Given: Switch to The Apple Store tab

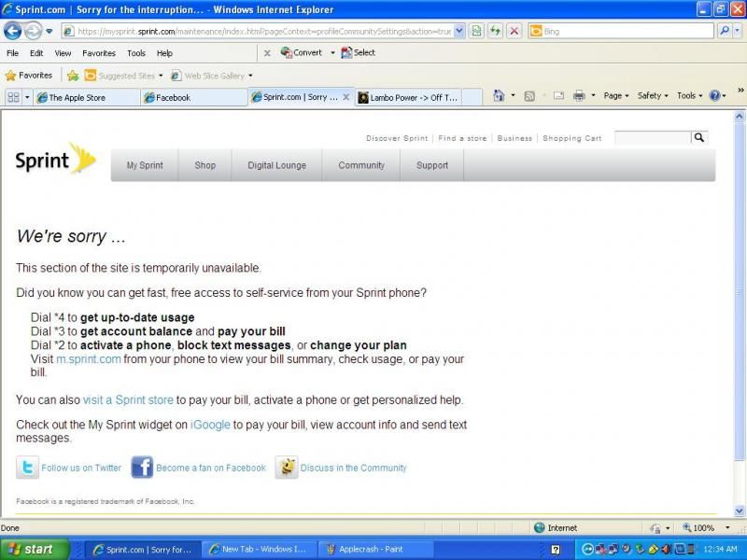Looking at the screenshot, I should click(x=86, y=97).
